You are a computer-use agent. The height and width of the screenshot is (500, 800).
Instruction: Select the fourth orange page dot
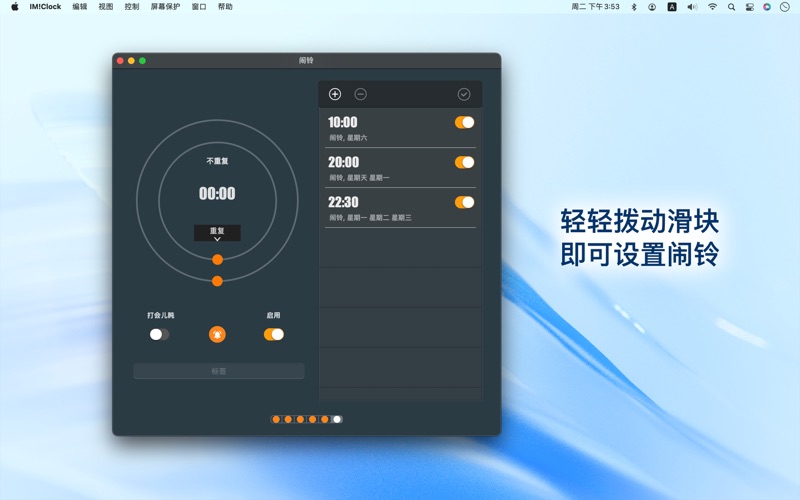pyautogui.click(x=313, y=419)
